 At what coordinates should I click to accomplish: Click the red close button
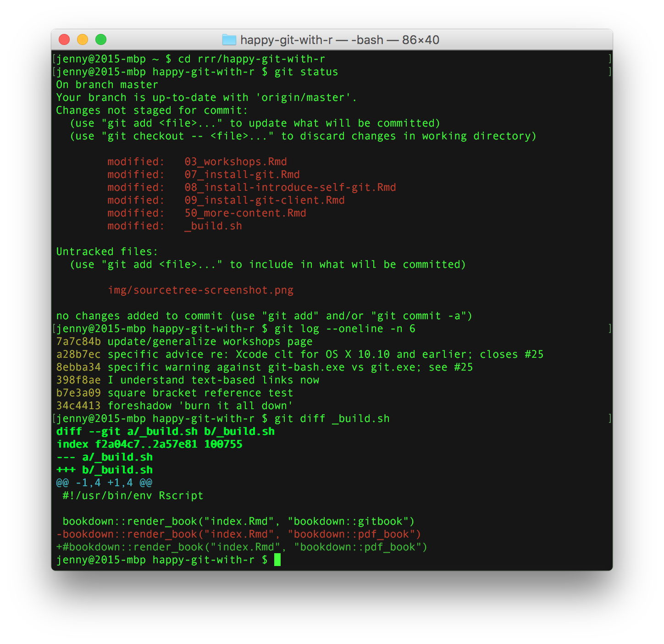(64, 40)
